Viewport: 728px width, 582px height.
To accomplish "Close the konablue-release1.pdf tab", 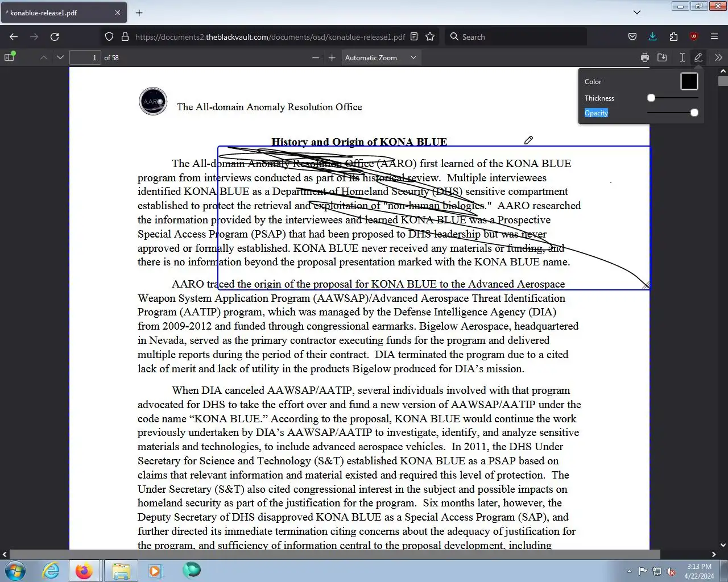I will click(118, 13).
